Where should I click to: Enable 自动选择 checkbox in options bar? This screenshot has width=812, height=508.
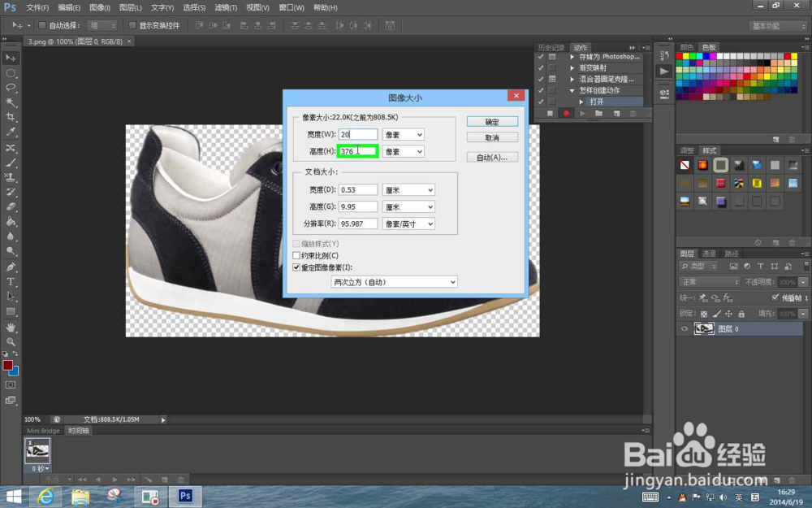(42, 25)
